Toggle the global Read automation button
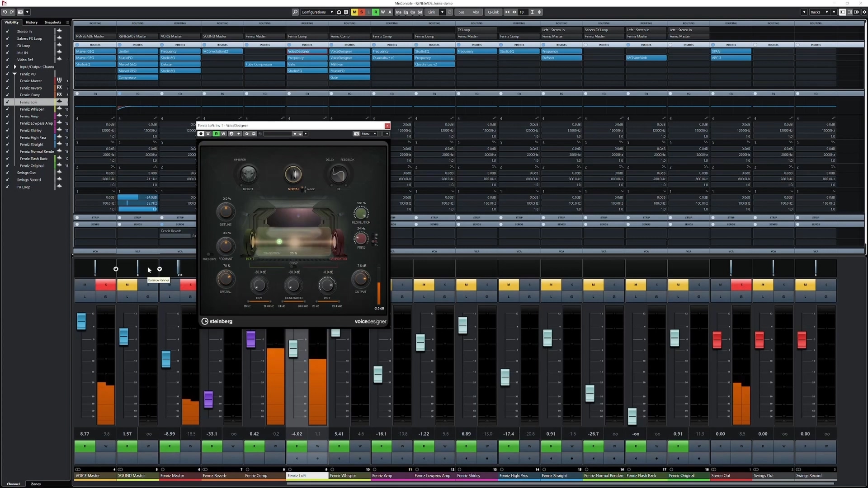868x488 pixels. point(376,12)
